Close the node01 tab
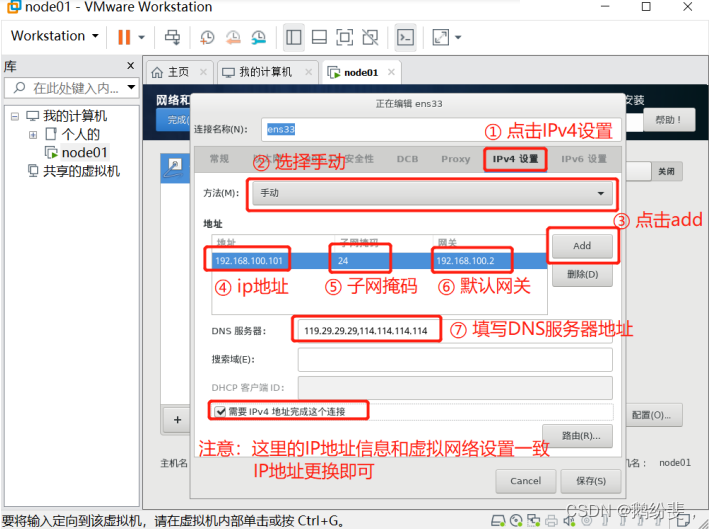711x529 pixels. [391, 72]
